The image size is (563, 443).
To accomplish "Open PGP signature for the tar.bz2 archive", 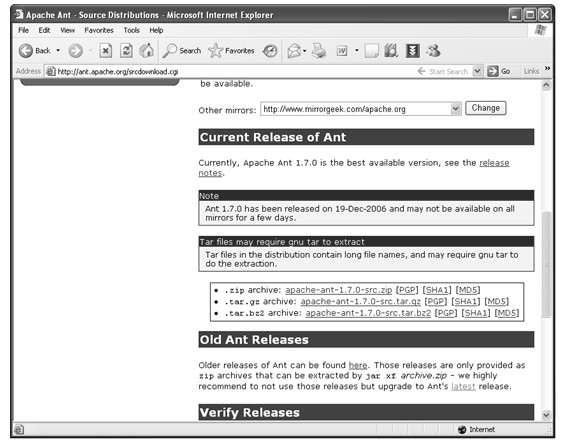I will 446,313.
